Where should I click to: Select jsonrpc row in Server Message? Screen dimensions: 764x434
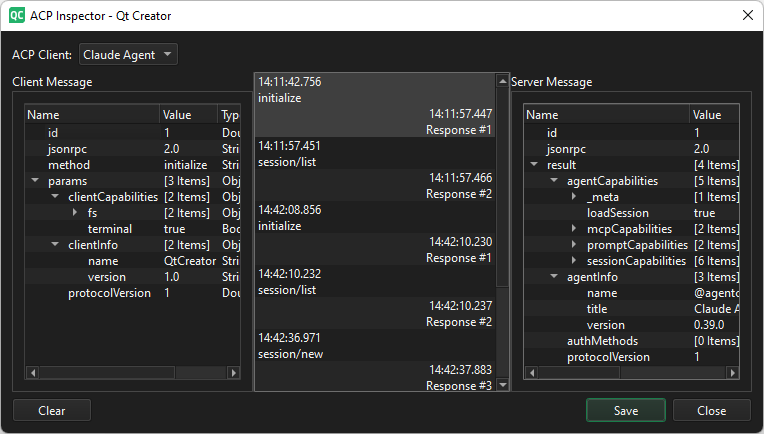click(632, 149)
